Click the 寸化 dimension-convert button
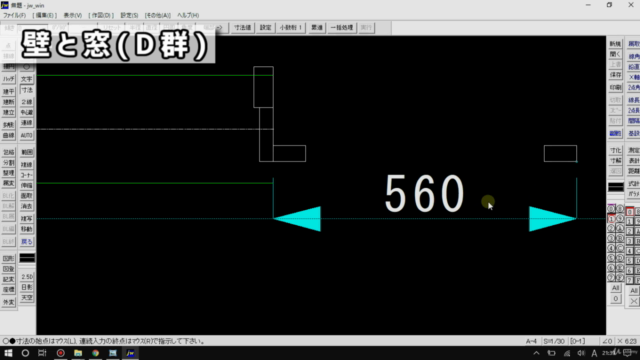 [615, 150]
